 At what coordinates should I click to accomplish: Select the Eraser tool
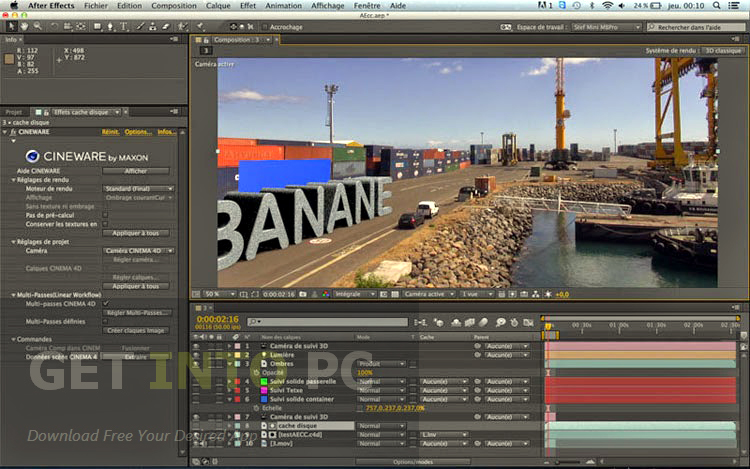click(x=165, y=27)
